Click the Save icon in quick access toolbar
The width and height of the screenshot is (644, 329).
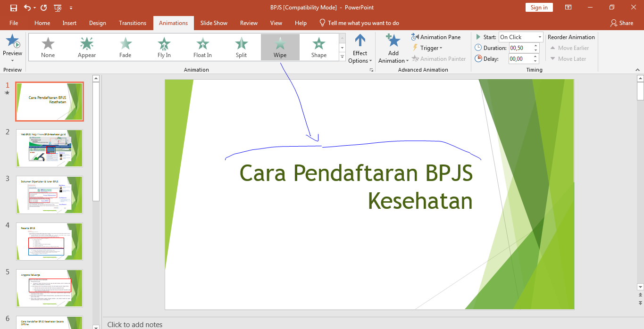[13, 8]
